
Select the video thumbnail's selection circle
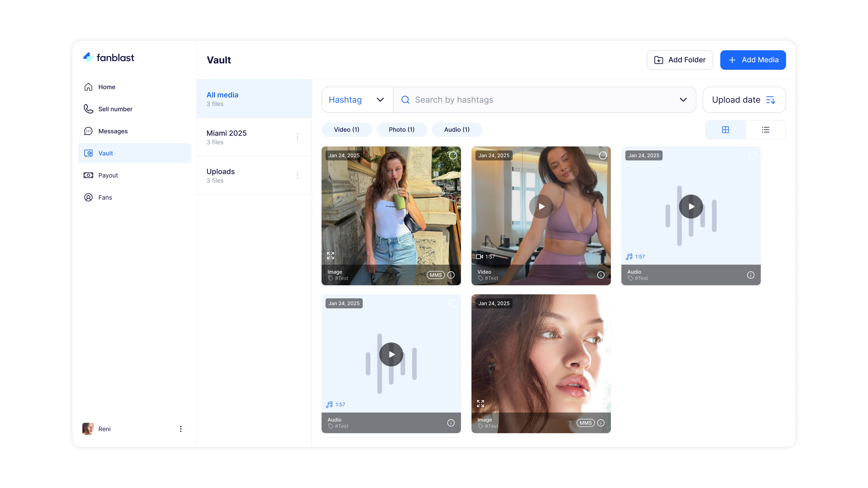(x=603, y=155)
